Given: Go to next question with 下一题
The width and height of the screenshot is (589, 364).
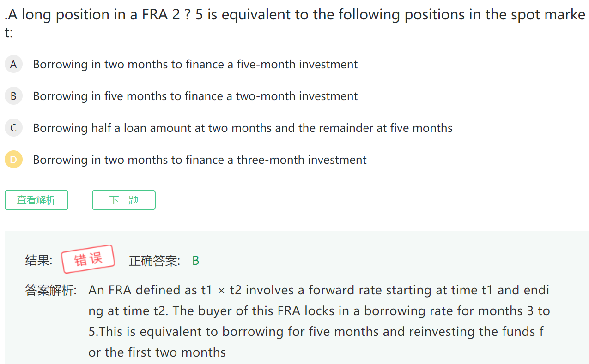Looking at the screenshot, I should (x=124, y=200).
